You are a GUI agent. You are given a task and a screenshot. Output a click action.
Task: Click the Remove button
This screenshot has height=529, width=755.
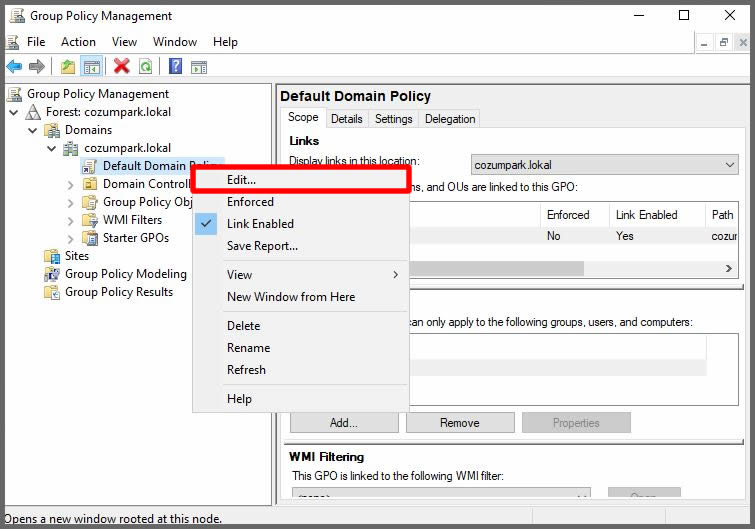click(x=460, y=423)
